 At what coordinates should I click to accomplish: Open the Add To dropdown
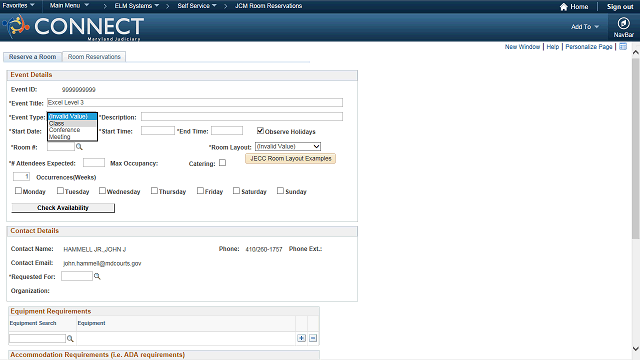(585, 27)
